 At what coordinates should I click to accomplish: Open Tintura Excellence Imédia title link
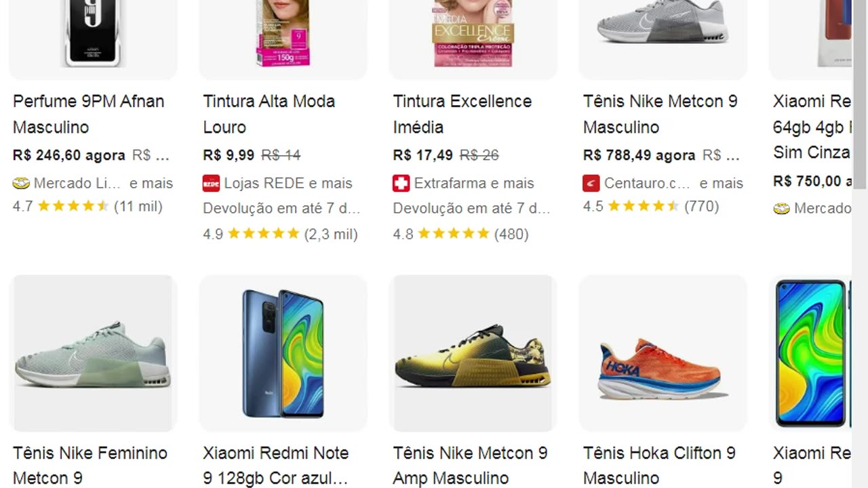point(462,114)
